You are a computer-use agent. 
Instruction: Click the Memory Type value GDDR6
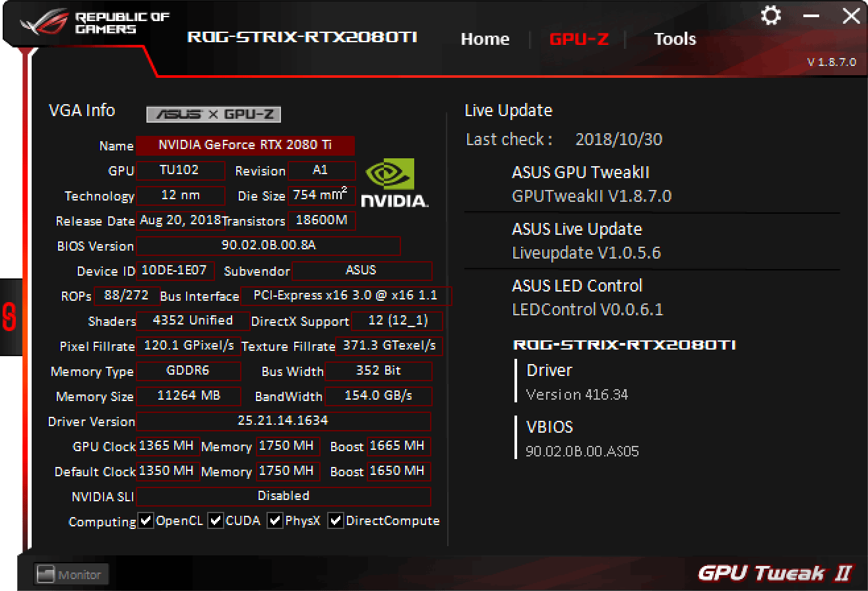(x=188, y=371)
